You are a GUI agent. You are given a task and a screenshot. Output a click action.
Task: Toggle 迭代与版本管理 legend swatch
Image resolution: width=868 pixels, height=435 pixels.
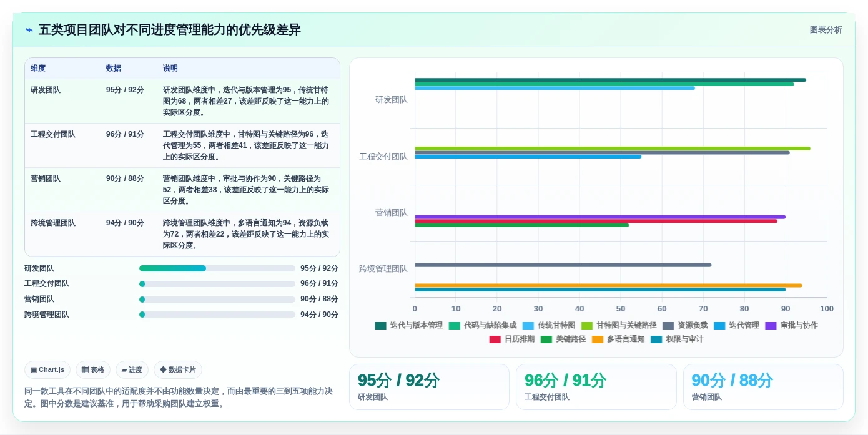(x=380, y=325)
